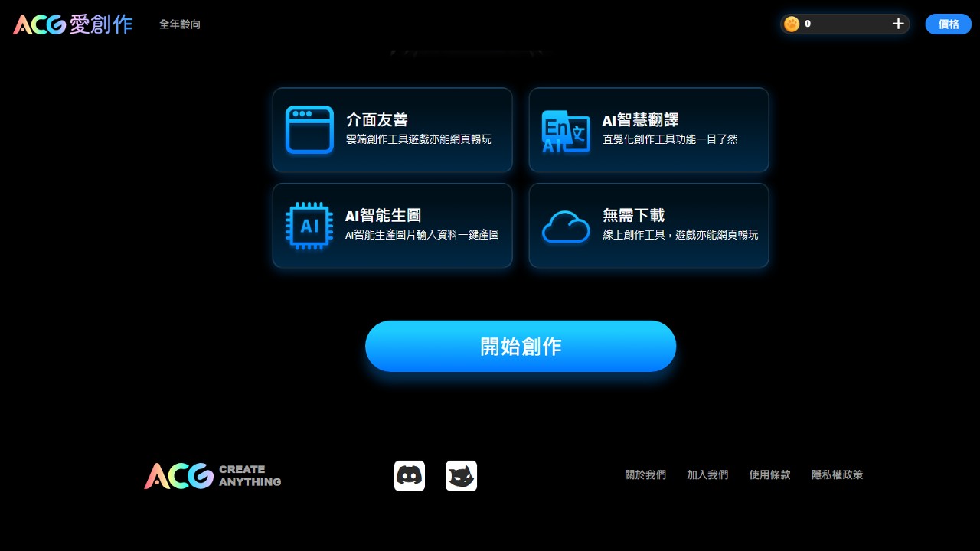Click the browser window icon for 介面友善
Screen dimensions: 980x551
click(x=309, y=129)
